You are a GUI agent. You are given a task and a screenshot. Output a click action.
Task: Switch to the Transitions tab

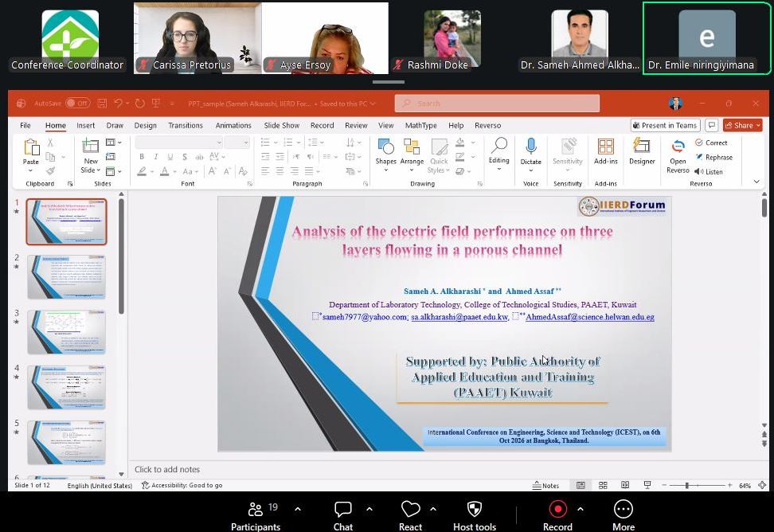point(185,125)
